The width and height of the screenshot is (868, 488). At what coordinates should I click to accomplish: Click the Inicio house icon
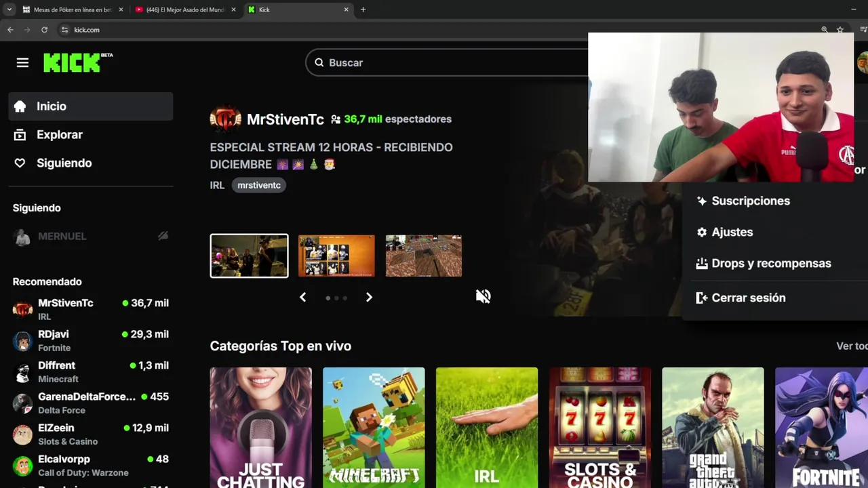click(x=20, y=106)
